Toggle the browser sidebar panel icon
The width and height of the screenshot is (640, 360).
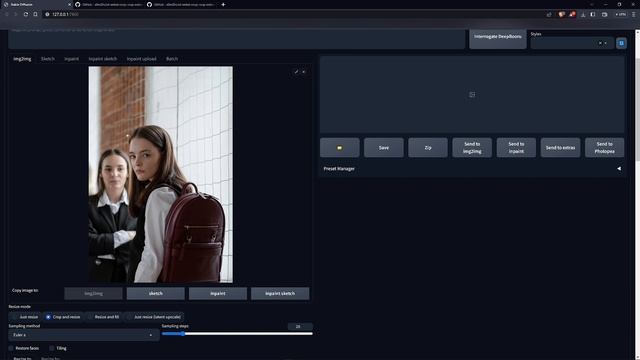(x=593, y=14)
